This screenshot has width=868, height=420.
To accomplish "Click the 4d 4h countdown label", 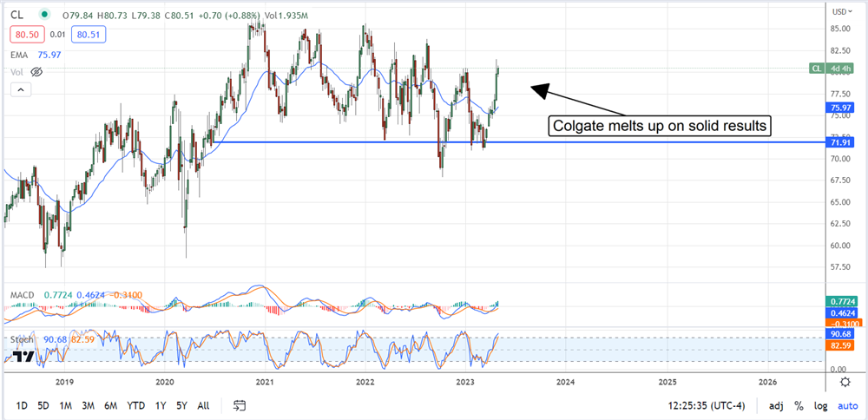I will 842,69.
